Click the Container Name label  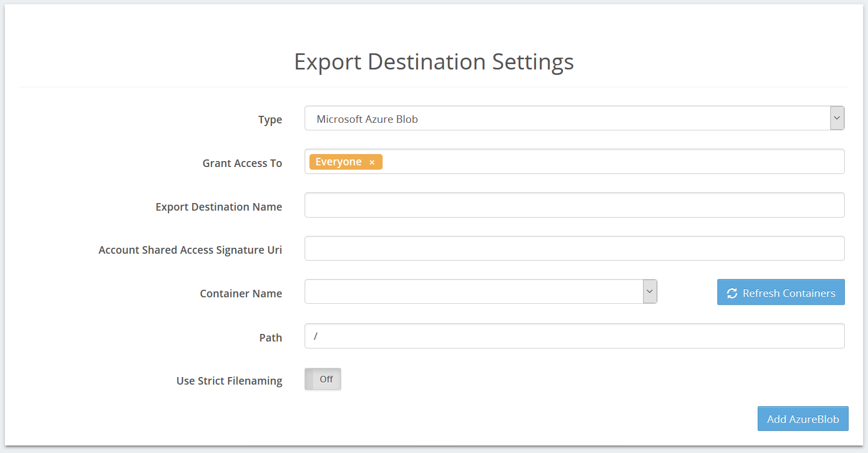click(241, 294)
